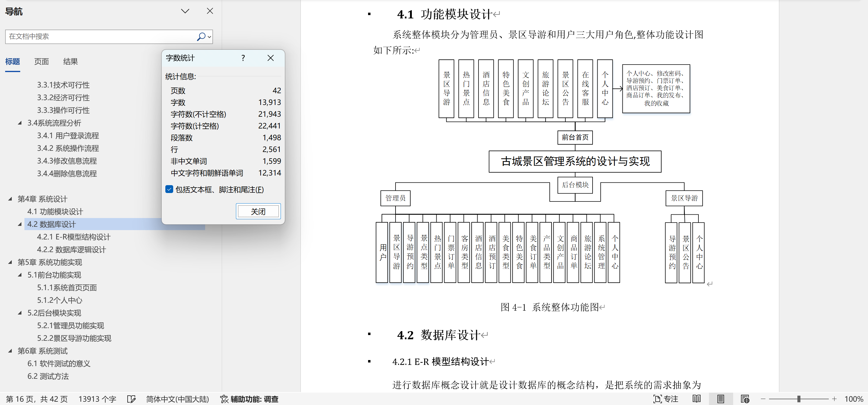Open word count from 13913 个字
The width and height of the screenshot is (868, 405).
point(97,399)
